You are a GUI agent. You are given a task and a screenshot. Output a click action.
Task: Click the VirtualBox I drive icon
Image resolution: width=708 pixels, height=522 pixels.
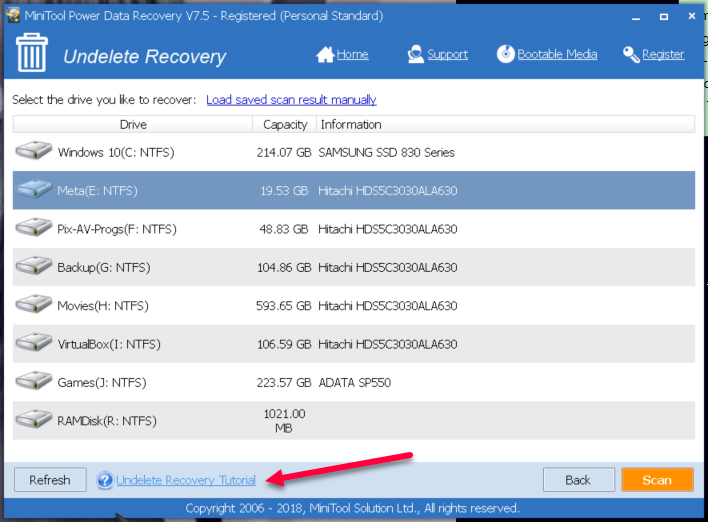click(34, 342)
